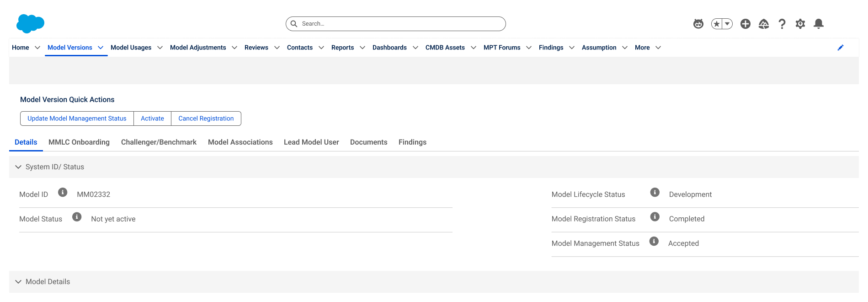Viewport: 868px width, 302px height.
Task: Switch to the MMLC Onboarding tab
Action: point(79,142)
